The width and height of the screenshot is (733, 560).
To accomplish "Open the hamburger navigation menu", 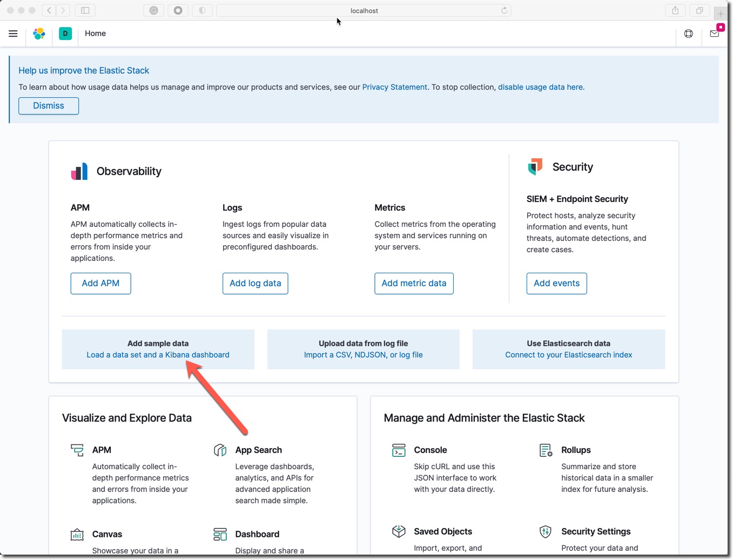I will (13, 33).
